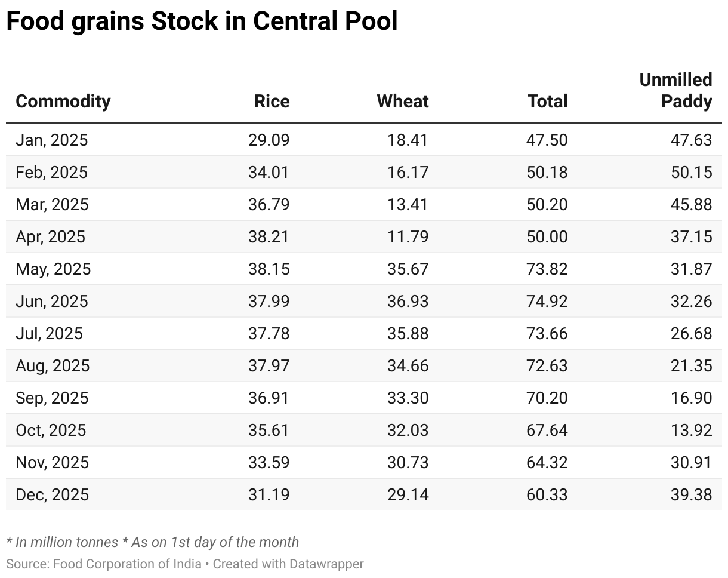Click the Total column header
Viewport: 728px width, 578px height.
point(547,101)
